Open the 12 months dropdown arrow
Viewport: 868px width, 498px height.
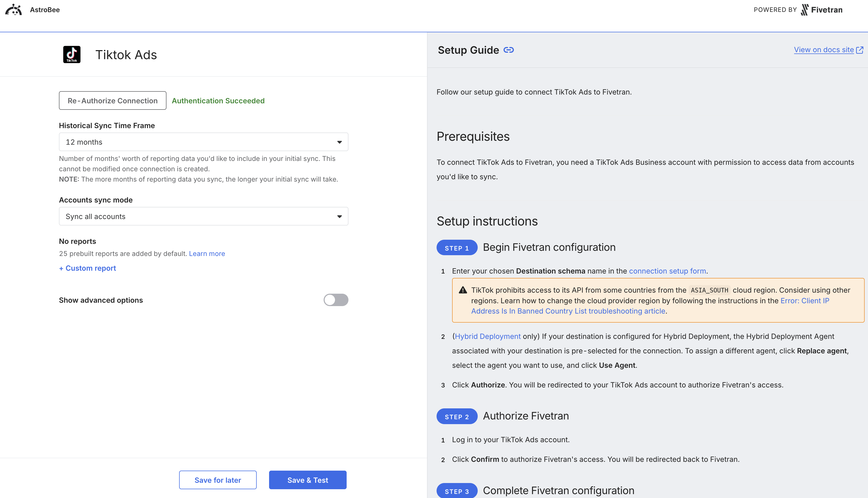click(x=339, y=142)
